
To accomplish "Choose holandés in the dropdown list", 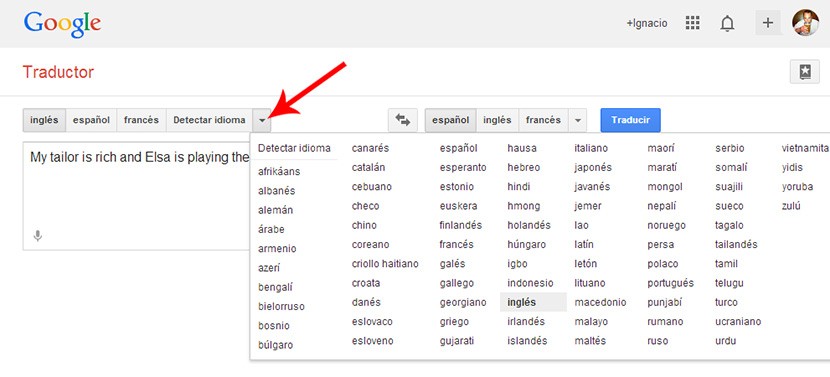I will (x=529, y=225).
